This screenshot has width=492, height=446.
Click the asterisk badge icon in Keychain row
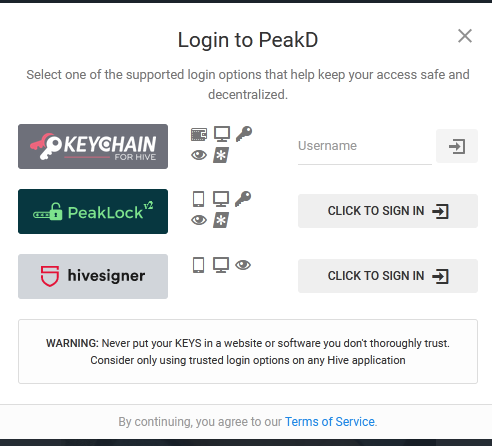[221, 155]
